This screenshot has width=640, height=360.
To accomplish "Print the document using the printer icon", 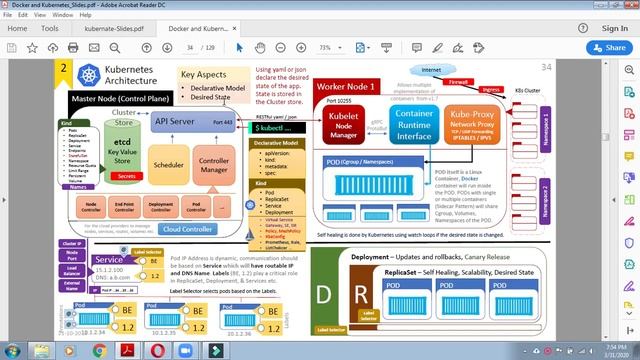I will click(x=73, y=48).
